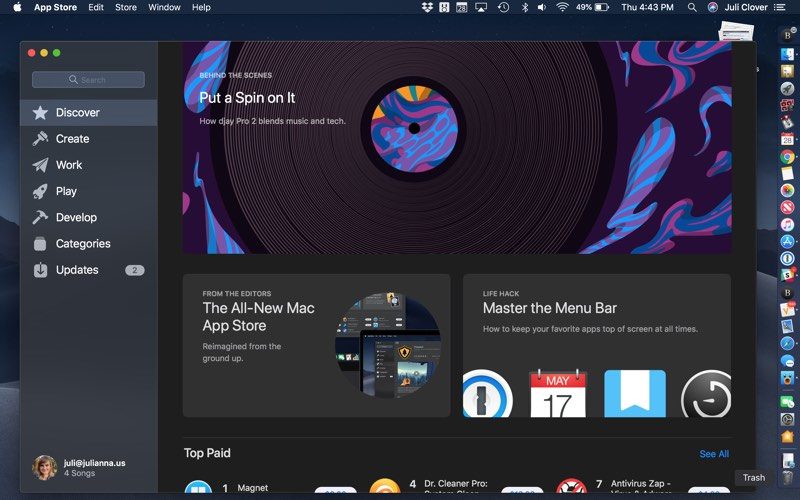Viewport: 800px width, 500px height.
Task: Open Finder from the dock
Action: tap(787, 54)
